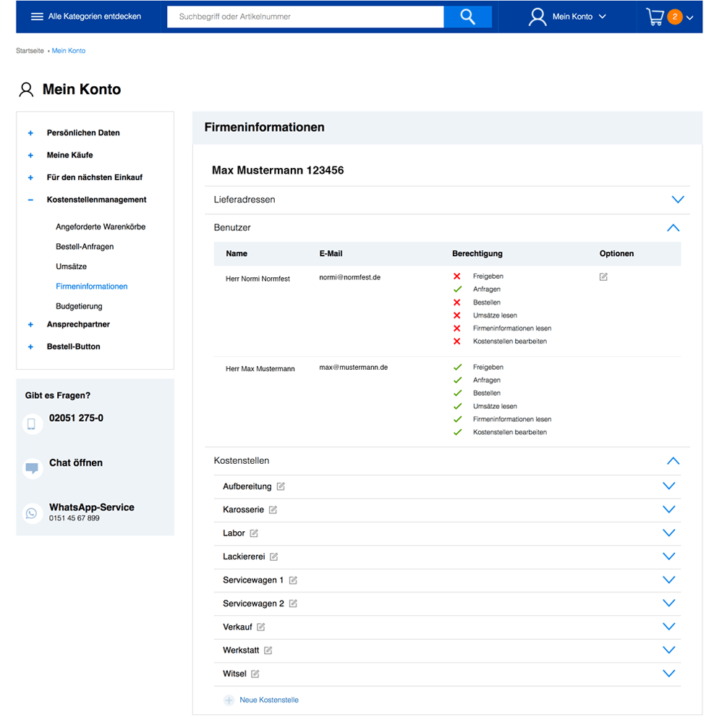Viewport: 719px width, 728px height.
Task: Open Budgetierung in sidebar
Action: pos(79,306)
